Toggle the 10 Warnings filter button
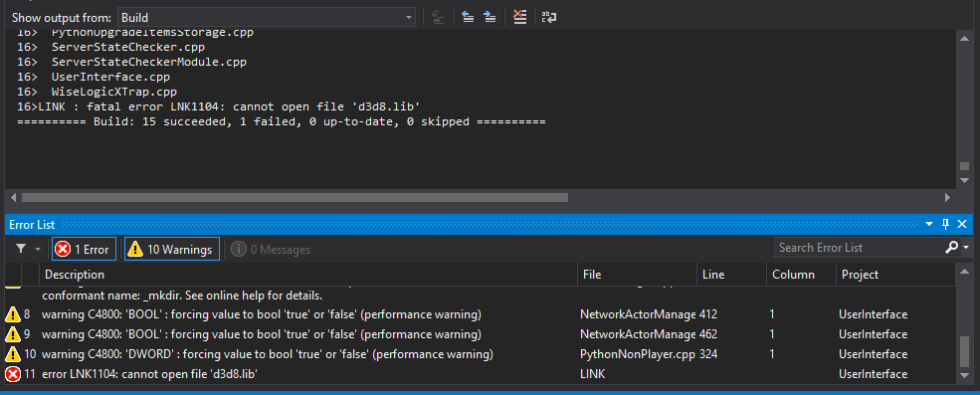This screenshot has width=980, height=395. click(x=172, y=249)
